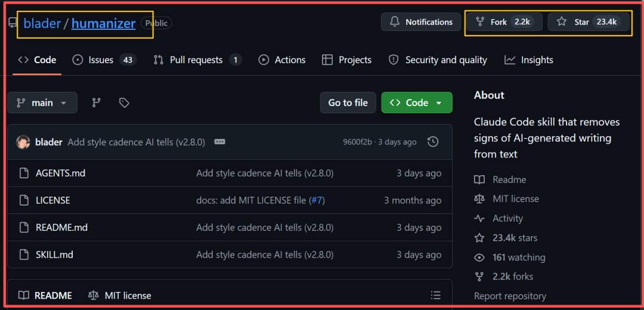The image size is (644, 310).
Task: Expand commit details ellipsis button
Action: 219,142
